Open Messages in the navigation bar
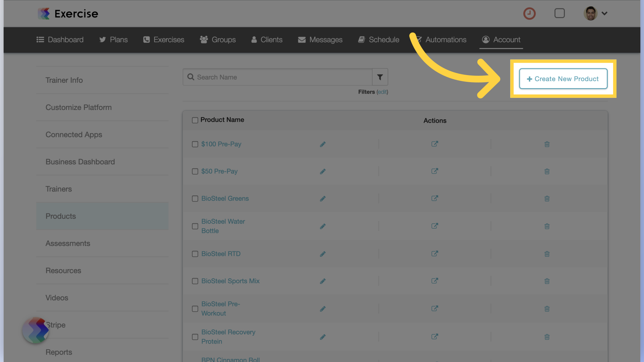644x362 pixels. [x=320, y=40]
